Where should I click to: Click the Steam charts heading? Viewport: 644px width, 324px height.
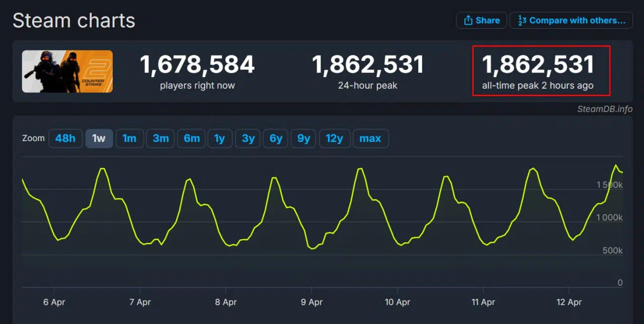click(74, 21)
